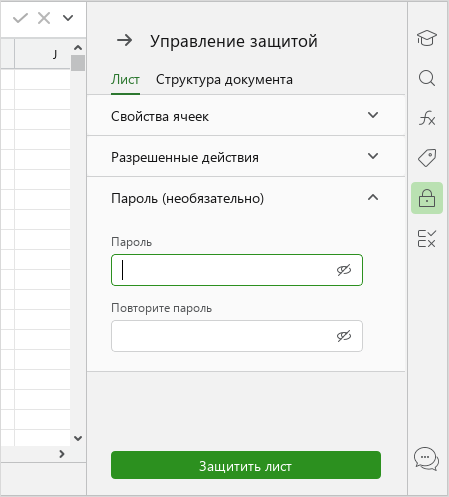The image size is (449, 497).
Task: Collapse Пароль (необязательно) section
Action: click(x=373, y=197)
